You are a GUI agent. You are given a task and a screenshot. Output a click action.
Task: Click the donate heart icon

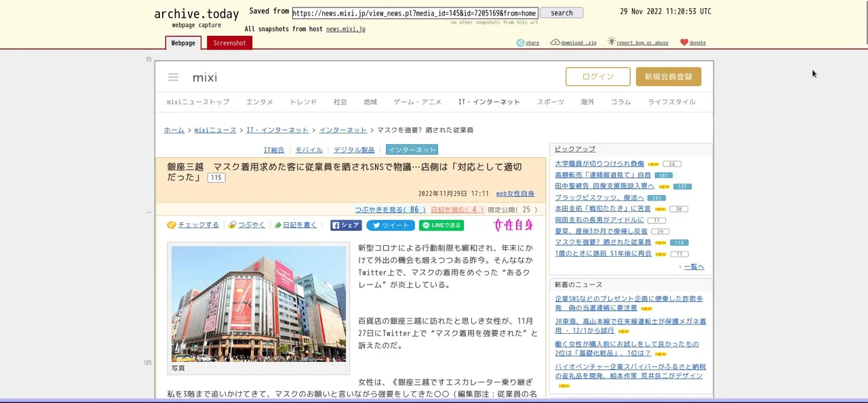684,42
